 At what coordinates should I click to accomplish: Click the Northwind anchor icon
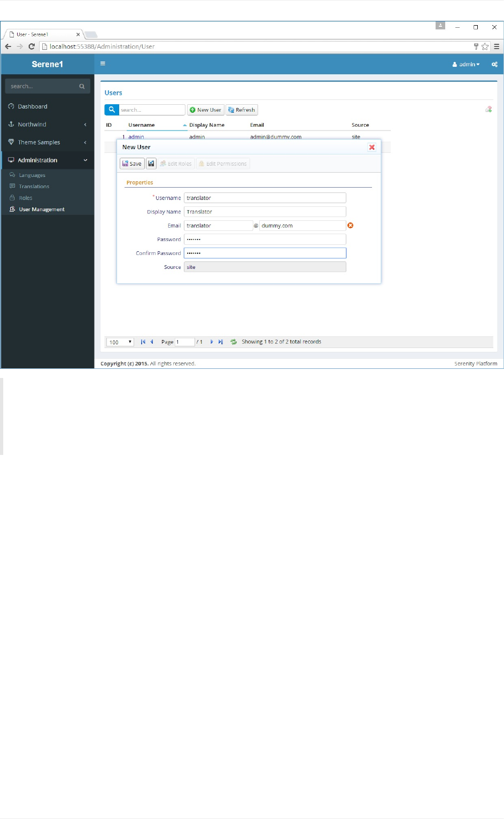pos(11,124)
